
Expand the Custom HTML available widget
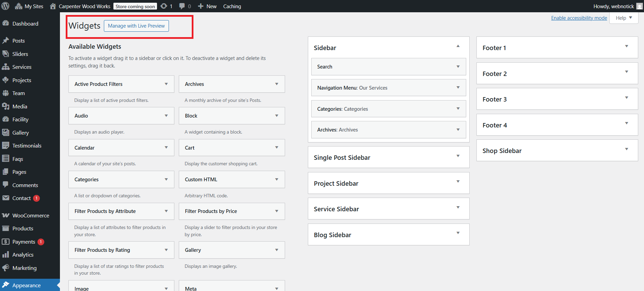tap(277, 180)
